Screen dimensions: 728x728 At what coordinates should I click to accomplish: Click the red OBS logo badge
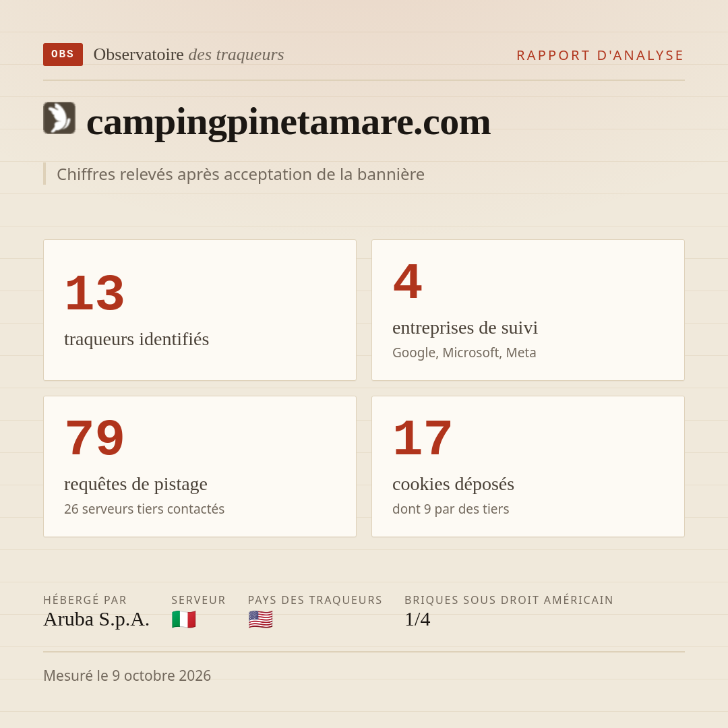point(63,55)
